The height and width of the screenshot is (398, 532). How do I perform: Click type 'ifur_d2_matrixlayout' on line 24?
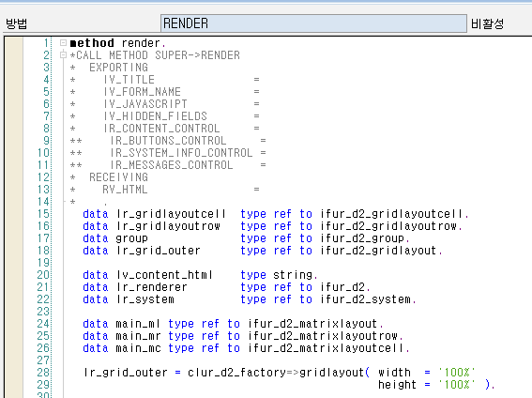(312, 324)
